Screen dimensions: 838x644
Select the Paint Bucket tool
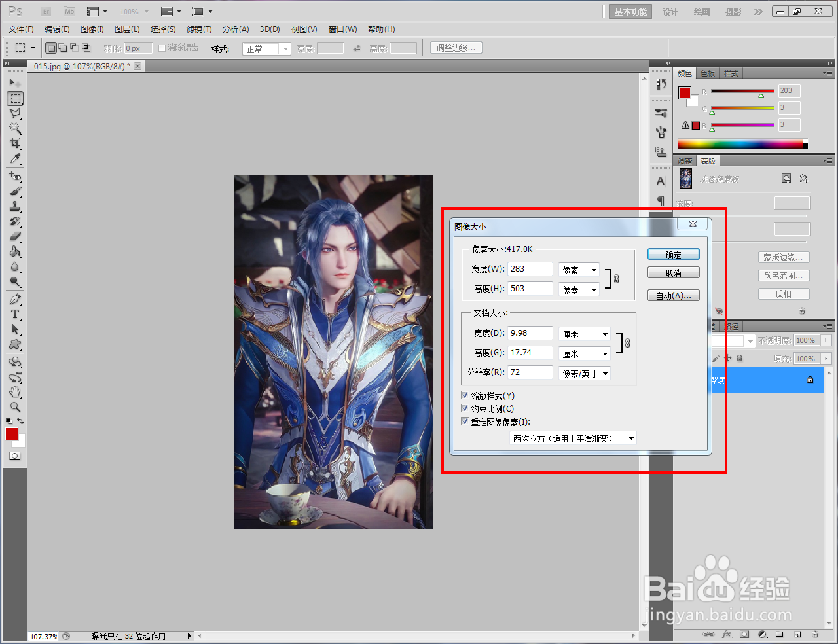click(x=15, y=252)
